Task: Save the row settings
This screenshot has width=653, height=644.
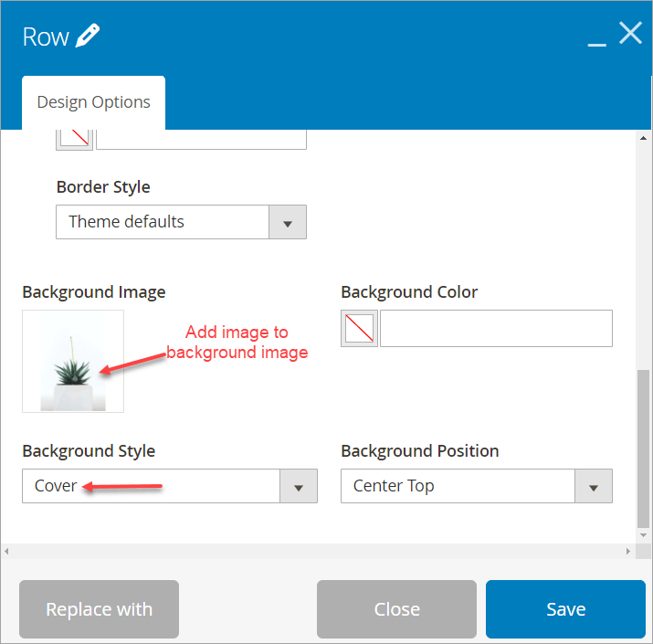Action: 565,609
